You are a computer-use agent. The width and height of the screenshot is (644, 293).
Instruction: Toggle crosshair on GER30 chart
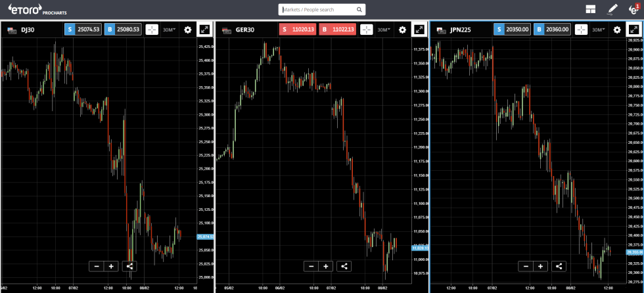367,30
